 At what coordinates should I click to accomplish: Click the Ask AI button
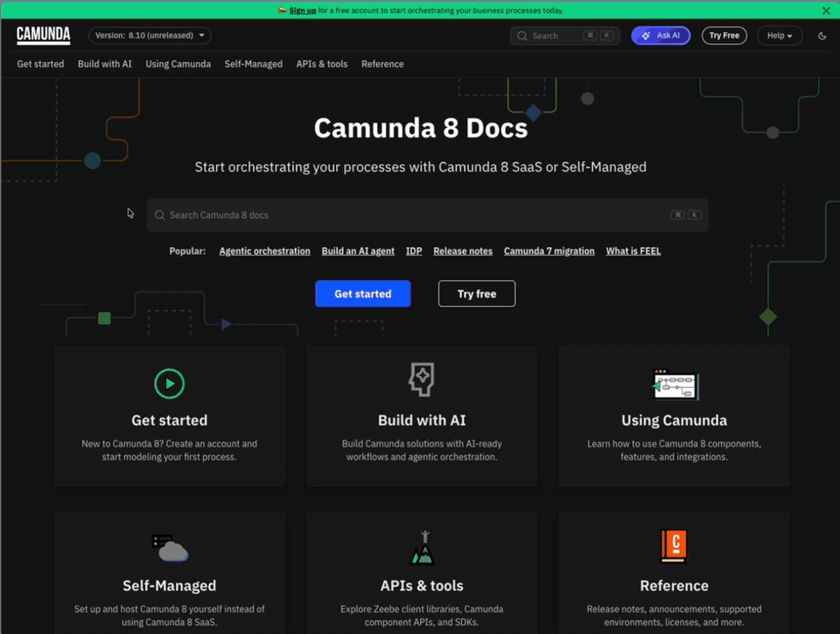point(661,35)
